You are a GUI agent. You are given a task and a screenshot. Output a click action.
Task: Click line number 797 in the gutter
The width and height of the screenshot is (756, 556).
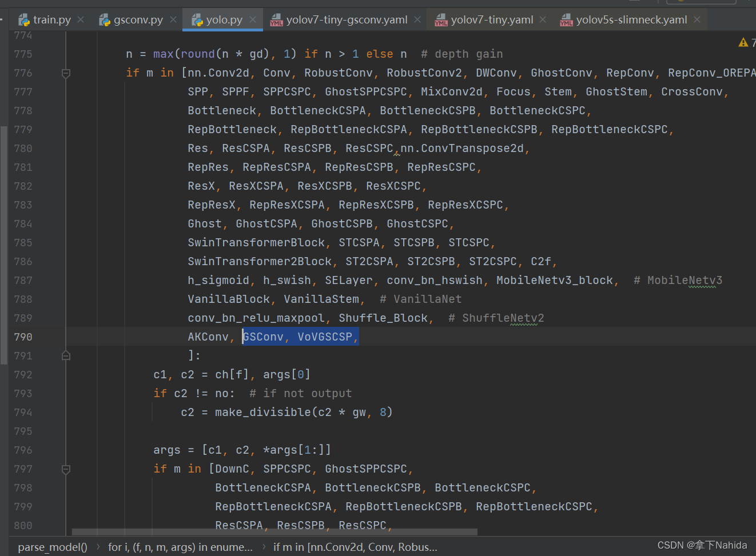tap(23, 469)
